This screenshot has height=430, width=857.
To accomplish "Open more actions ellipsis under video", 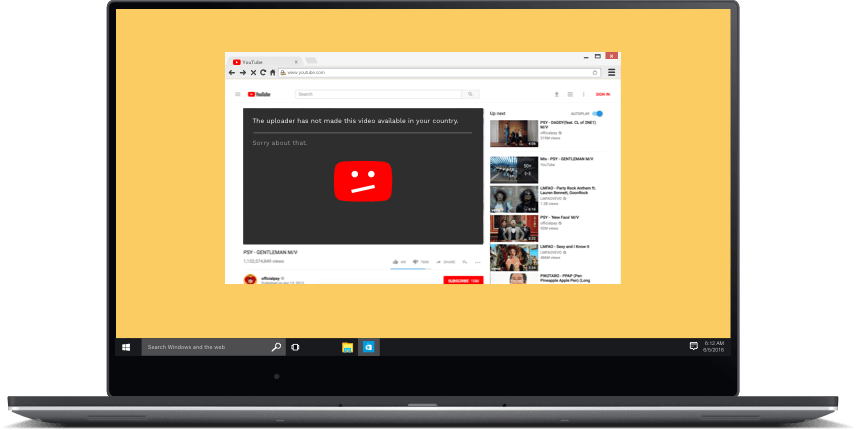I will pyautogui.click(x=477, y=262).
